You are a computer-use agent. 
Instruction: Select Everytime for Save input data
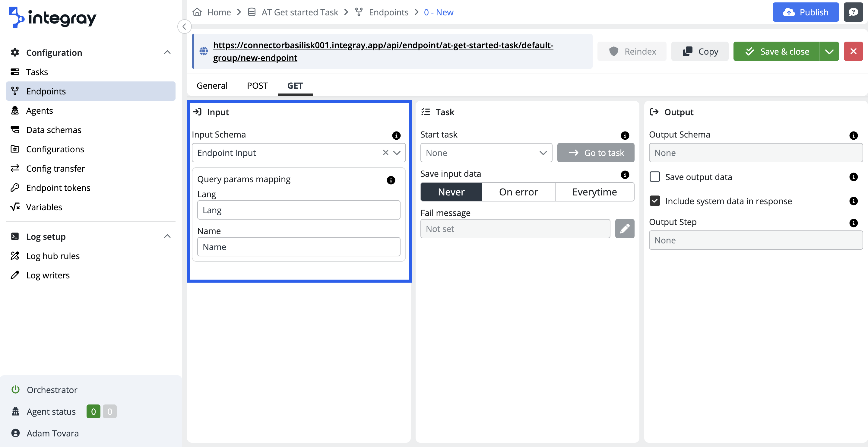pos(594,192)
